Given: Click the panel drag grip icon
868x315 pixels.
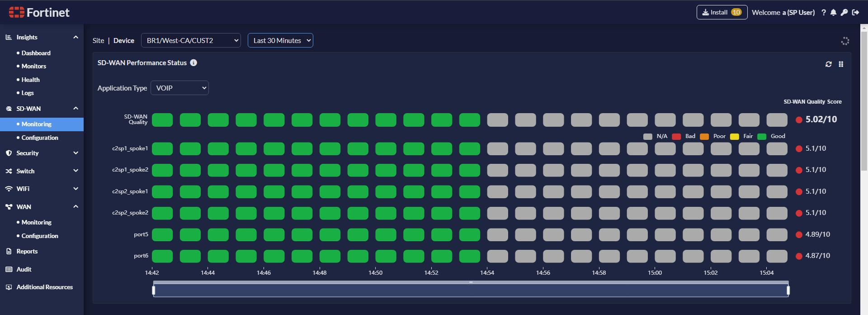Looking at the screenshot, I should click(x=841, y=64).
